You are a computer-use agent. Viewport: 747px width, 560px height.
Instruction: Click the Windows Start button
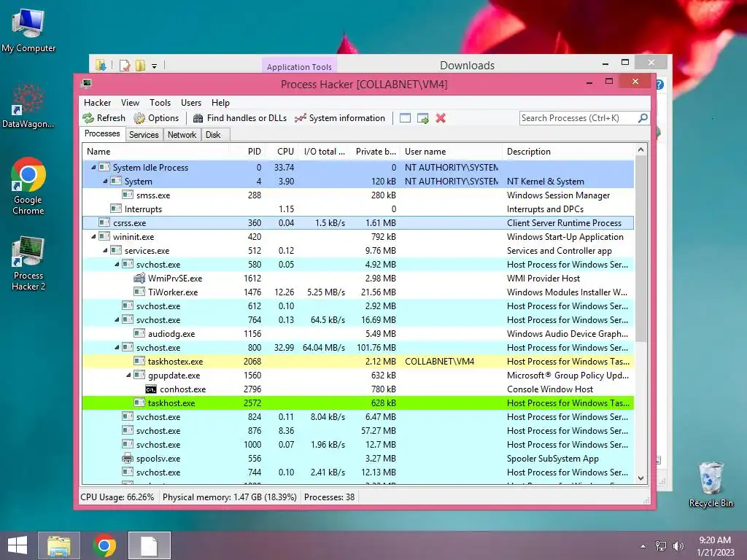[x=18, y=545]
